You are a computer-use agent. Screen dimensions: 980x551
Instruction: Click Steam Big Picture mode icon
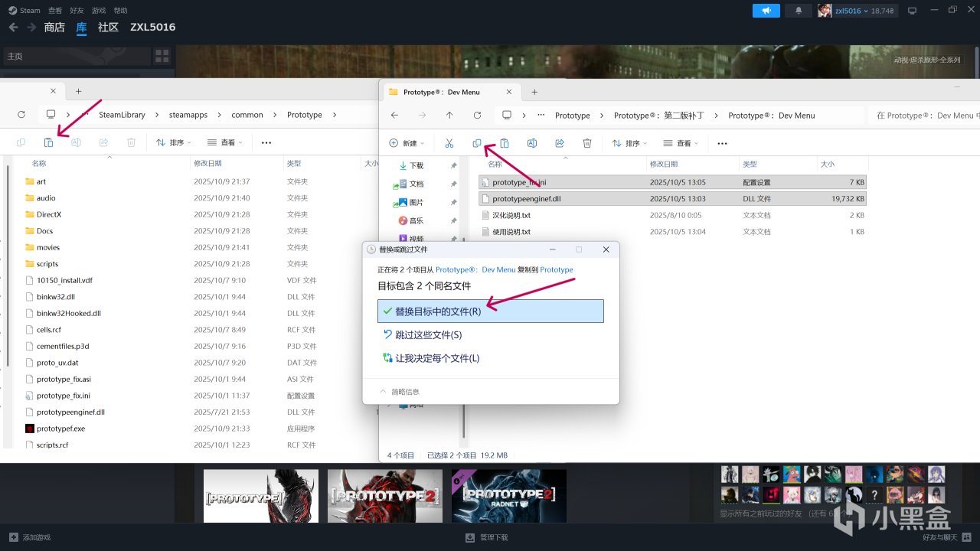[912, 11]
